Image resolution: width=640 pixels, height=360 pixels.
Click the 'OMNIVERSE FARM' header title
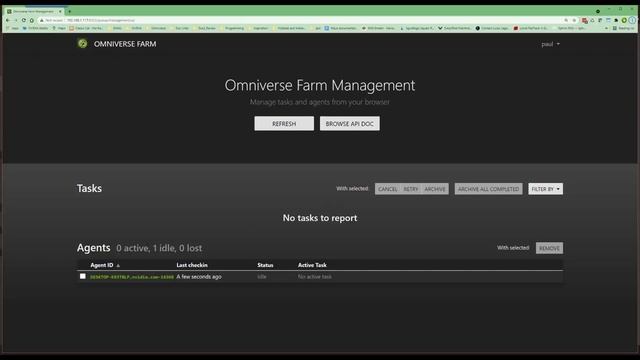(125, 44)
